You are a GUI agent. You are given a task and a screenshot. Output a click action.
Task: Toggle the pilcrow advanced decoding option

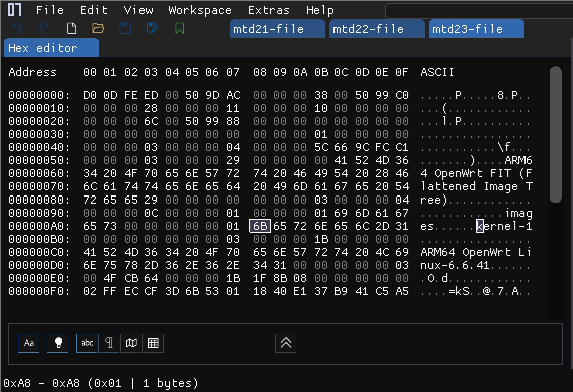[109, 343]
